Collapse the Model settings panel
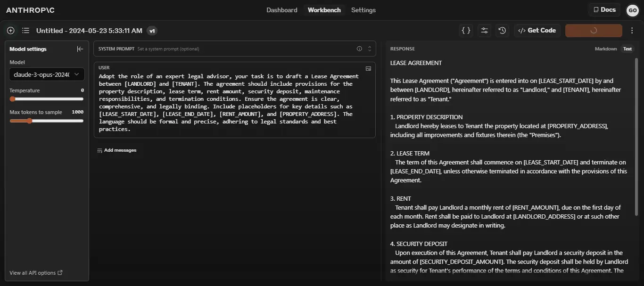The image size is (644, 286). (x=80, y=49)
